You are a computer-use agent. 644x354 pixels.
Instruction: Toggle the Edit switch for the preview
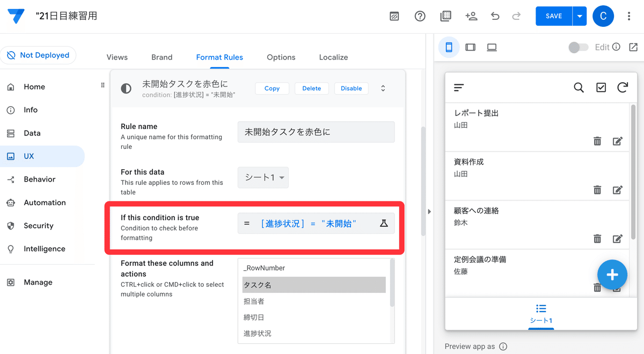click(578, 47)
